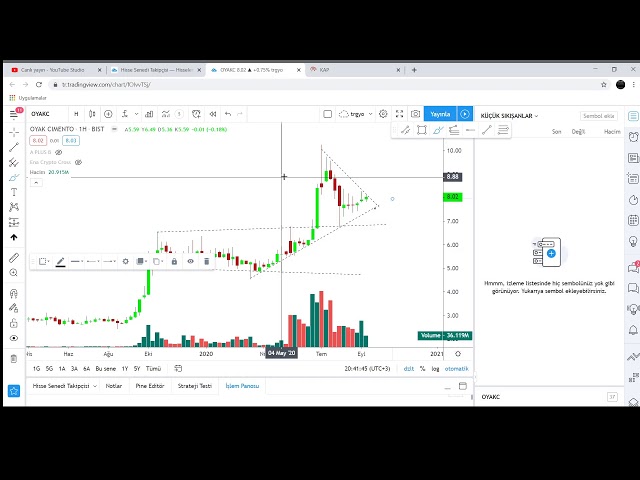Open clone copy dropdown in floating toolbar
The width and height of the screenshot is (640, 480).
(158, 261)
